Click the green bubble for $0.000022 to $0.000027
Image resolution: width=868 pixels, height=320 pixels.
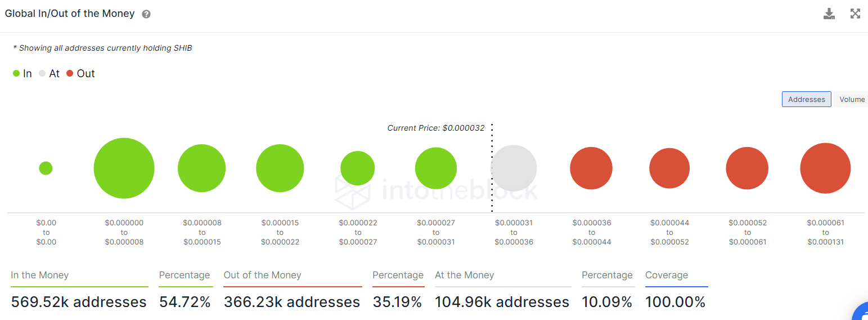pyautogui.click(x=357, y=168)
